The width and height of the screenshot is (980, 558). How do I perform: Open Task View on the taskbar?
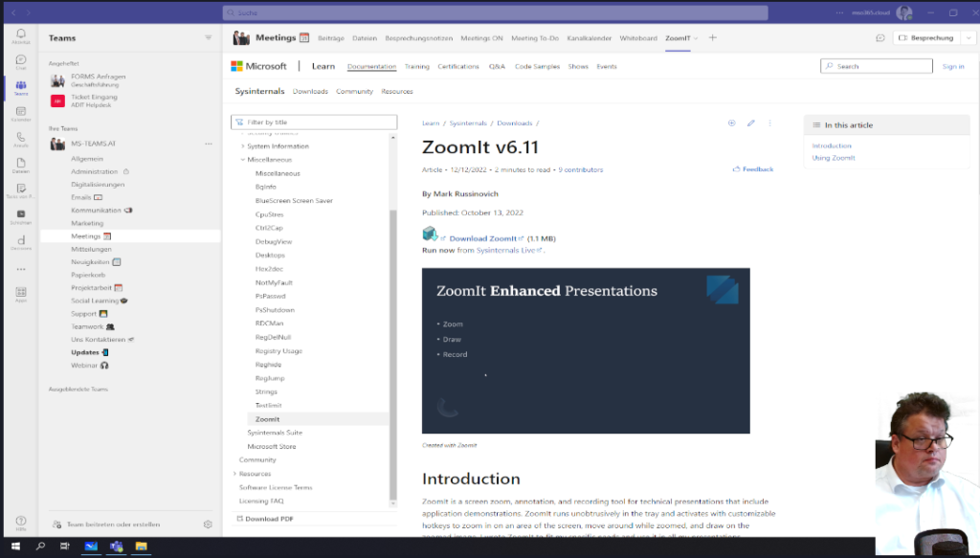tap(64, 547)
